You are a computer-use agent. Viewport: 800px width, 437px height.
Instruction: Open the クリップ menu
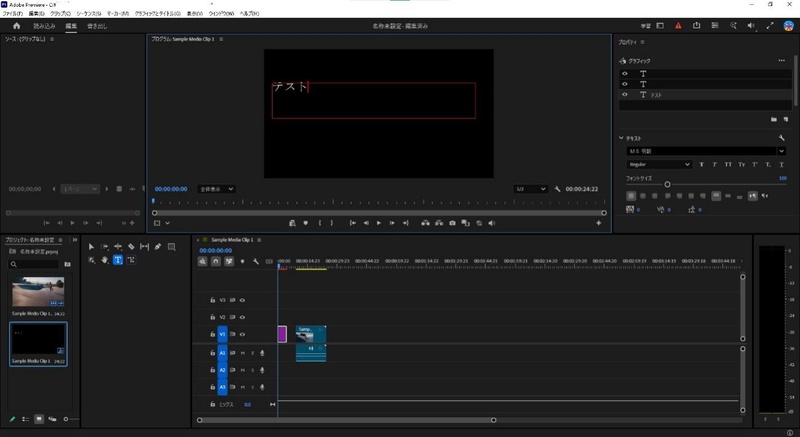[x=60, y=14]
